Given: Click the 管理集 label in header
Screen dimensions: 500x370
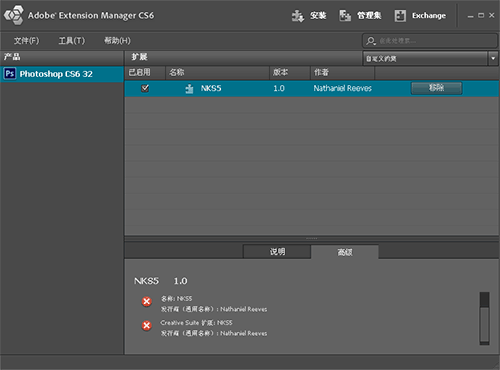Looking at the screenshot, I should (369, 16).
